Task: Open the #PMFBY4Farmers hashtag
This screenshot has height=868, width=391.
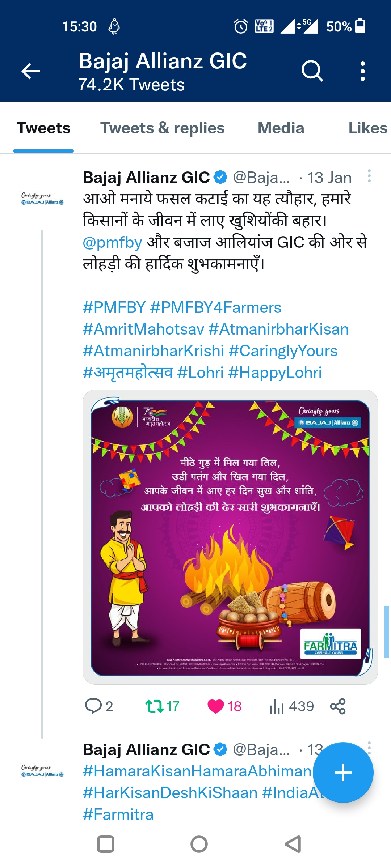Action: point(215,307)
